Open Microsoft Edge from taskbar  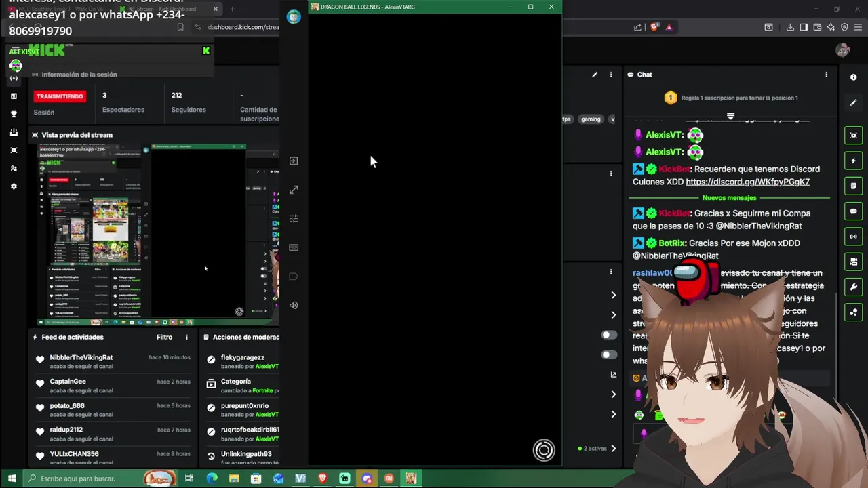(212, 479)
